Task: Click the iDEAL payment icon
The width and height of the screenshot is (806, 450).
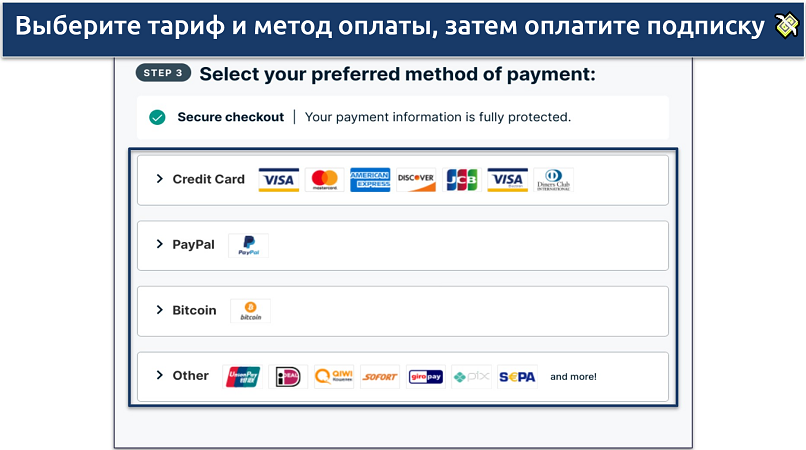Action: click(288, 376)
